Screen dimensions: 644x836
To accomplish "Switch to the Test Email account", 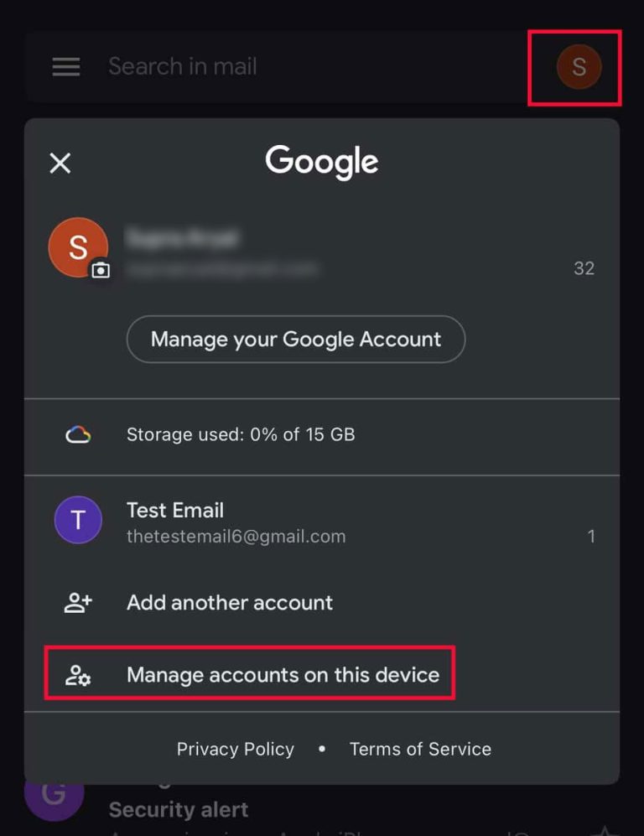I will [235, 520].
